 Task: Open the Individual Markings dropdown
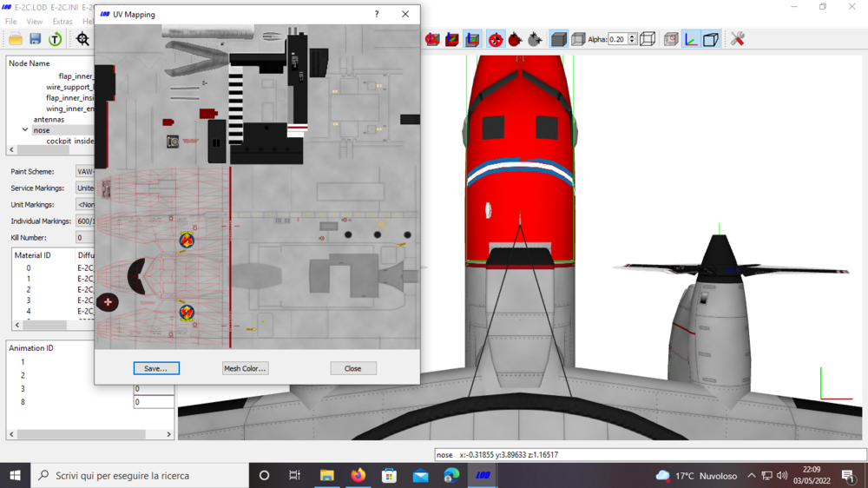pos(85,221)
